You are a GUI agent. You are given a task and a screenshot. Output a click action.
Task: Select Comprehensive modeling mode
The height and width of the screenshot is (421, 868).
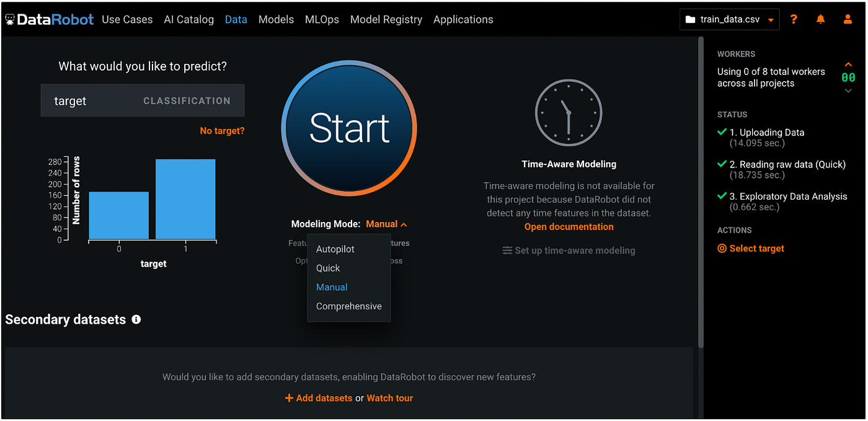coord(348,306)
